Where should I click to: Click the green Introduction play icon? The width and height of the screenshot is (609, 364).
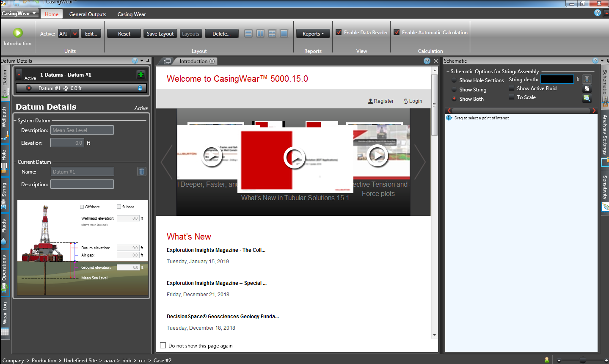tap(17, 33)
